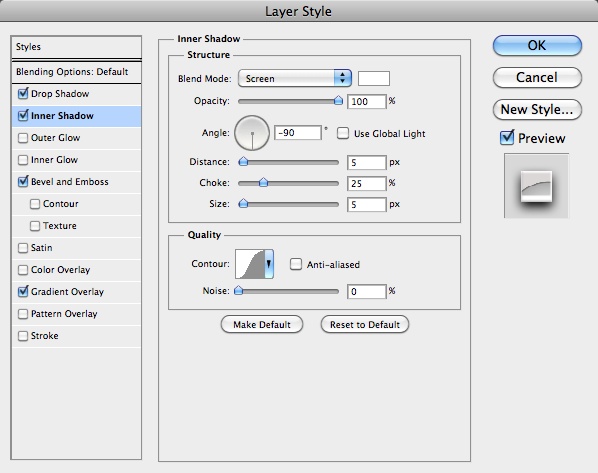Uncheck the Preview checkbox
The image size is (598, 473).
click(507, 138)
